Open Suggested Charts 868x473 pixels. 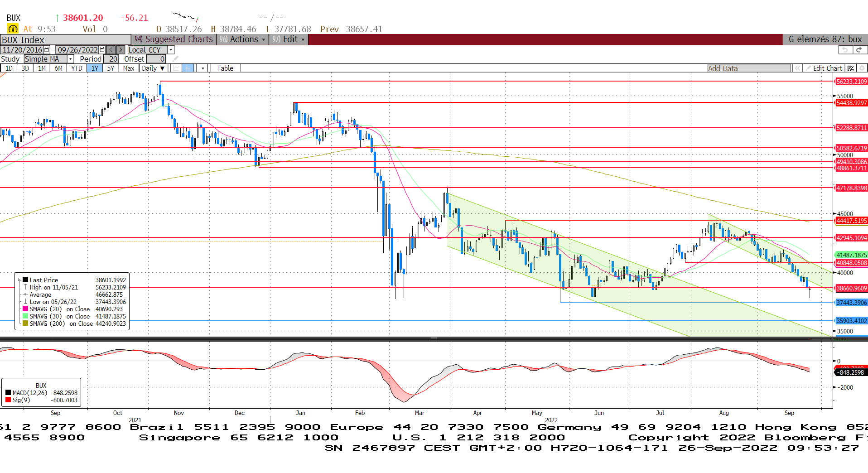[x=174, y=39]
